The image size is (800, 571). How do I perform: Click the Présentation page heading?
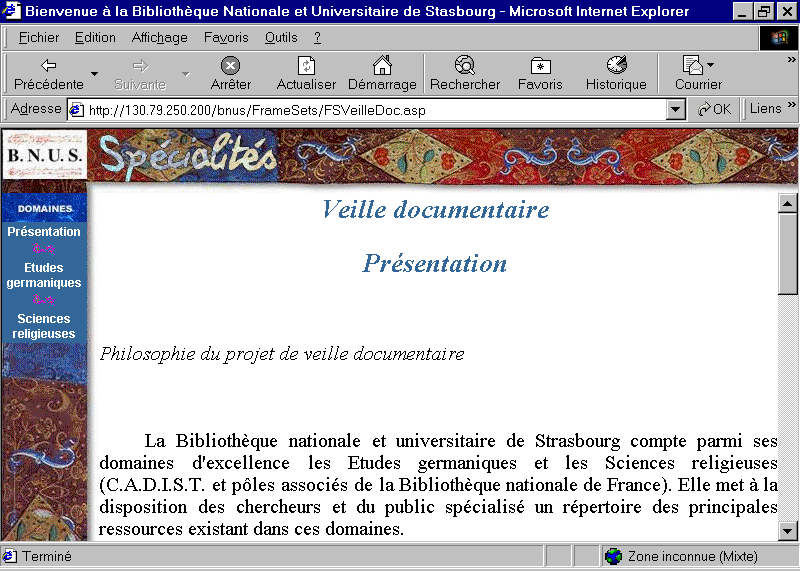click(435, 263)
